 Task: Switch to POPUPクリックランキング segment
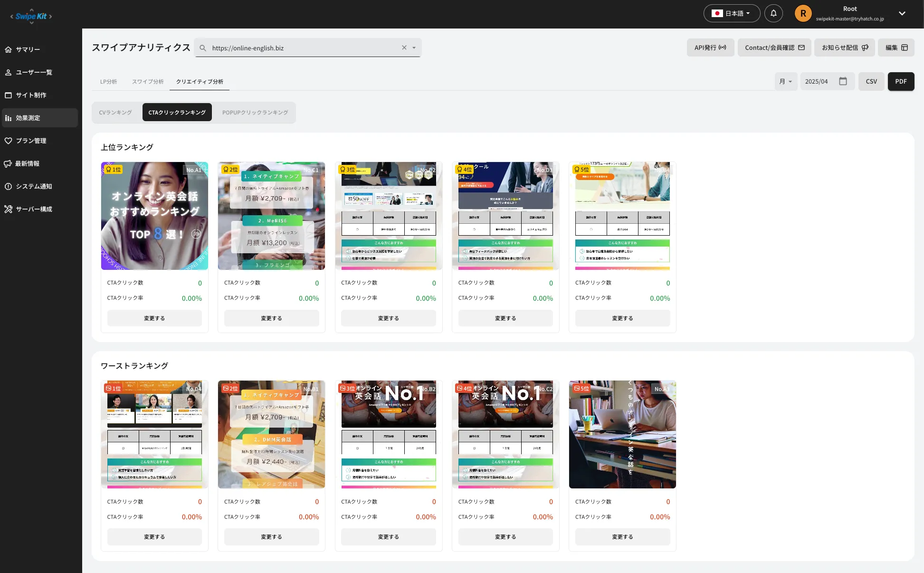pyautogui.click(x=255, y=113)
